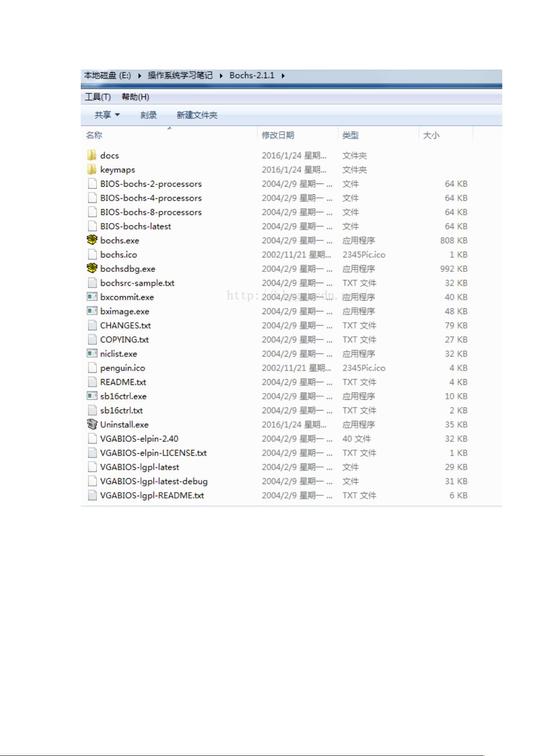Click the 79 KB size value
Image resolution: width=535 pixels, height=756 pixels.
(x=456, y=325)
